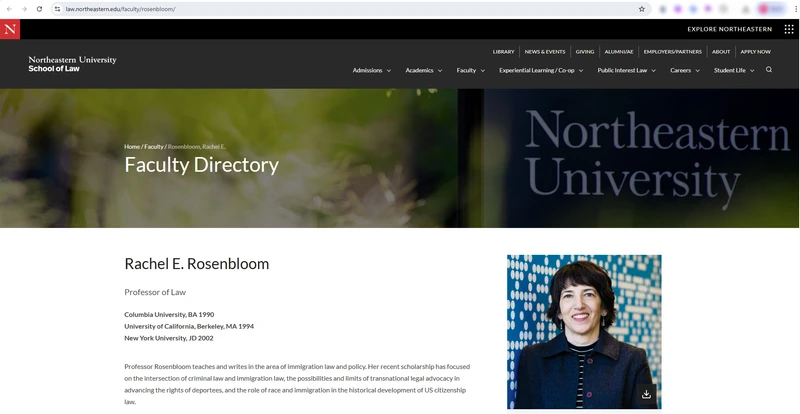Expand the Public Interest Law menu

click(627, 70)
